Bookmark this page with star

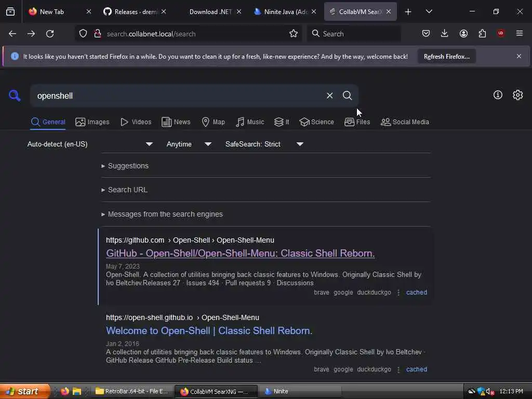(x=294, y=34)
